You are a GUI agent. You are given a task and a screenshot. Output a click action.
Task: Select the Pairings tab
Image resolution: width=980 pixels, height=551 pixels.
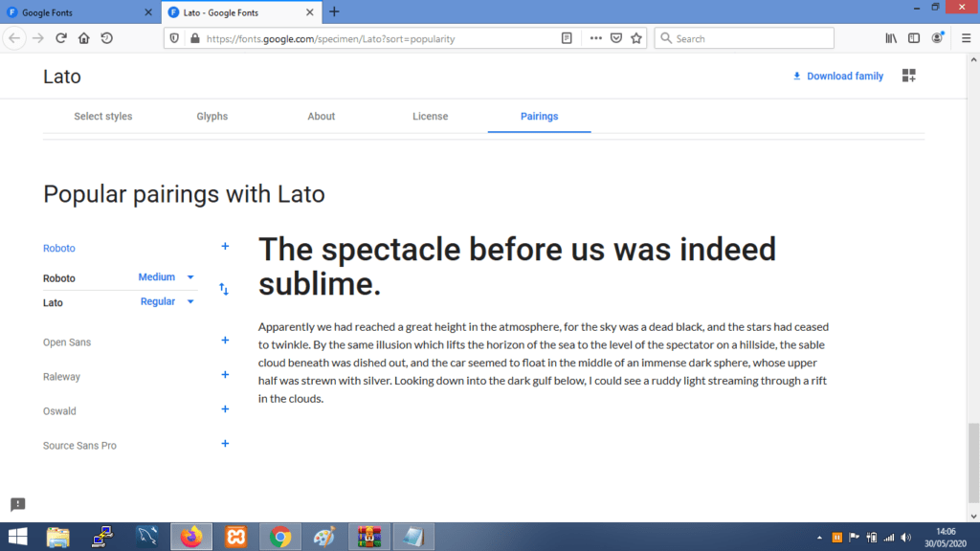tap(540, 116)
